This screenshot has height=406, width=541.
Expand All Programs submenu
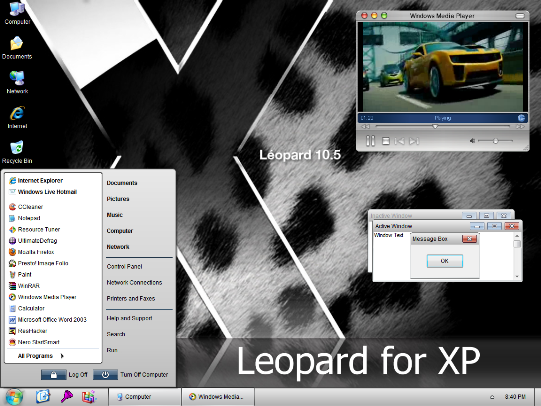pyautogui.click(x=41, y=356)
